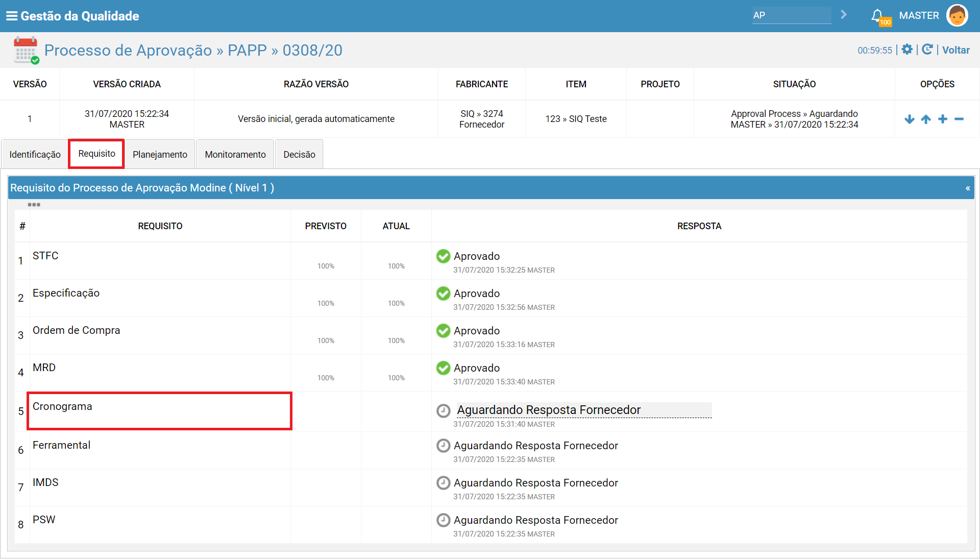Click the green approved icon for STFC
This screenshot has height=560, width=980.
pos(444,256)
